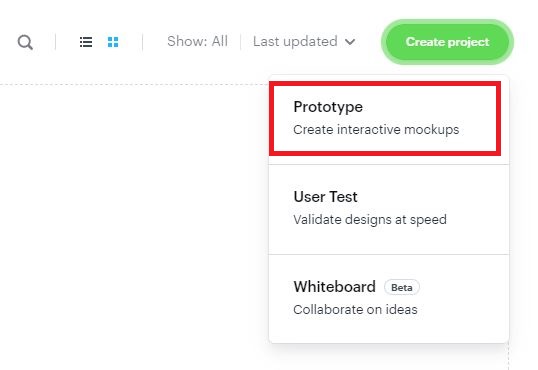This screenshot has height=370, width=538.
Task: Click the Collaborate on ideas text
Action: pos(355,310)
